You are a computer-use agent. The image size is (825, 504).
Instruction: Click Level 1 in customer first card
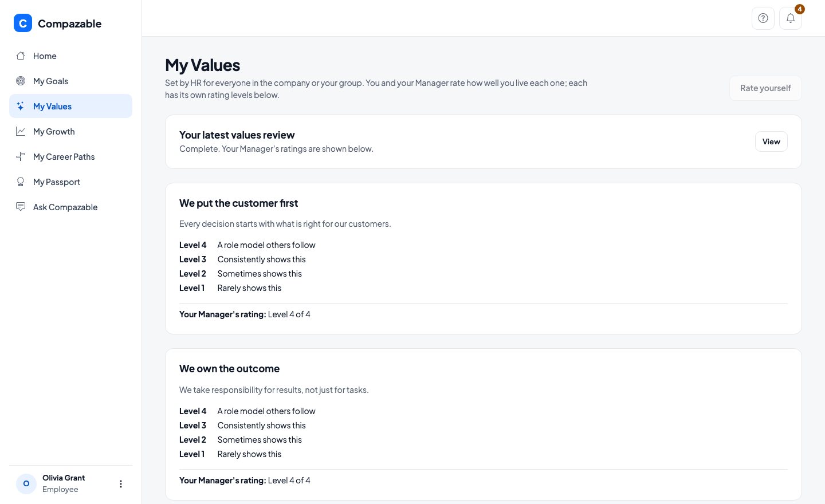[230, 288]
